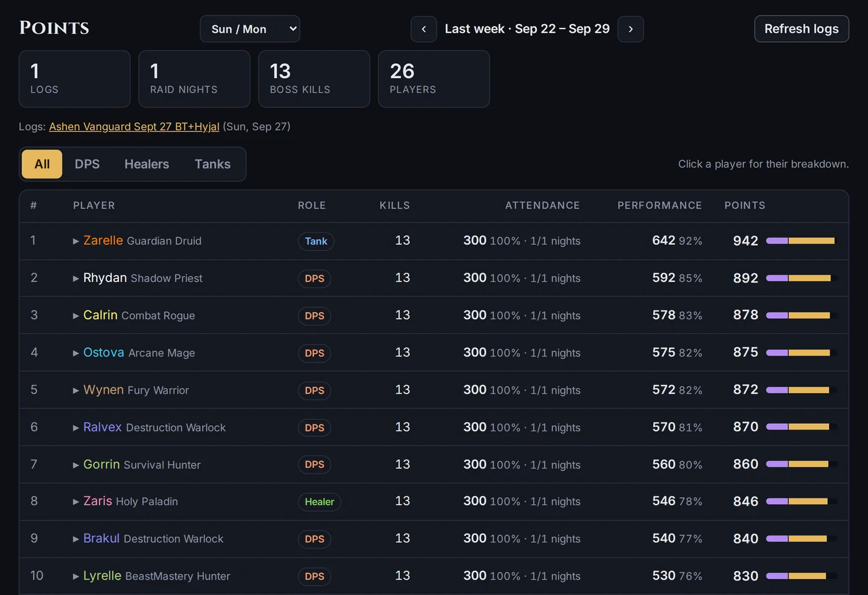Click the player name Lyrelle
Viewport: 868px width, 595px height.
[102, 575]
